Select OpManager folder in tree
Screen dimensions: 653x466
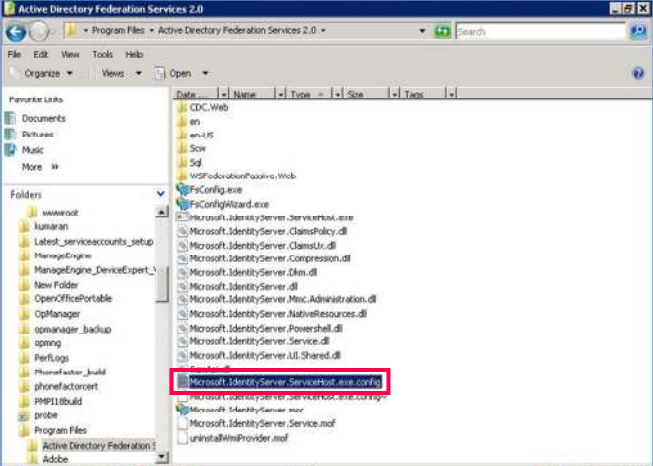tap(57, 314)
